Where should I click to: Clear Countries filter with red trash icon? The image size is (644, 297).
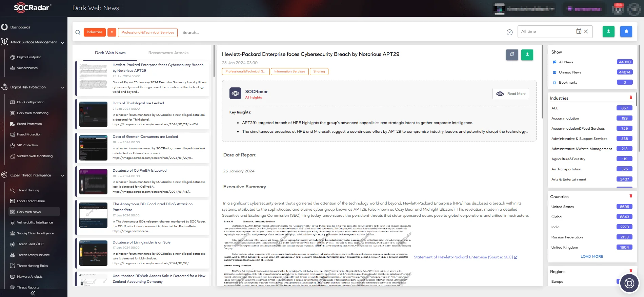tap(631, 196)
